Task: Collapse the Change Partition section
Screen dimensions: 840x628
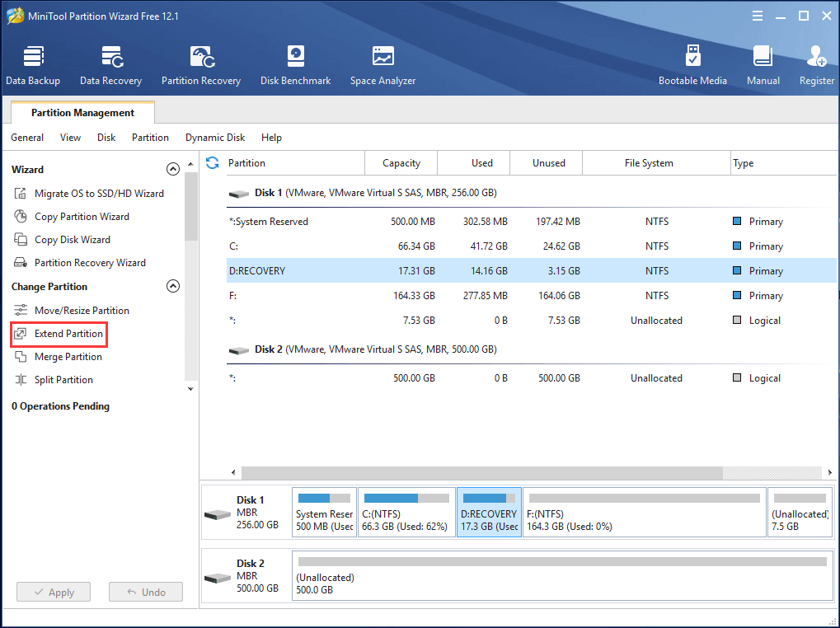Action: point(173,286)
